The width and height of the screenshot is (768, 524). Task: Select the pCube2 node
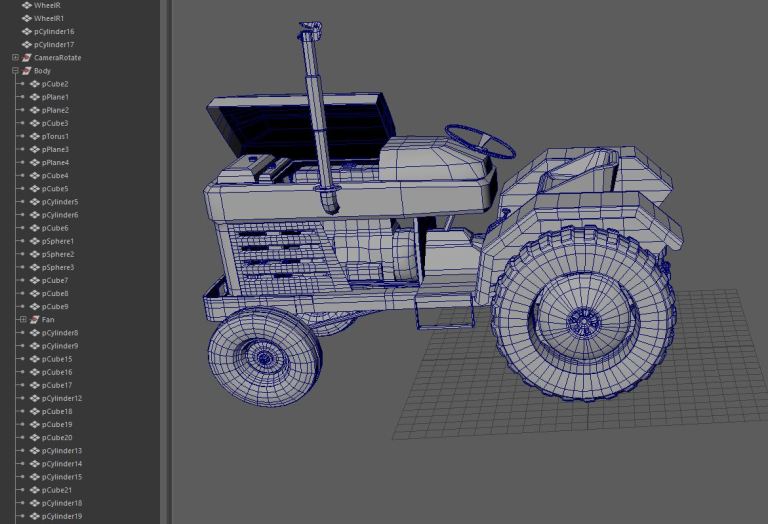(x=55, y=84)
